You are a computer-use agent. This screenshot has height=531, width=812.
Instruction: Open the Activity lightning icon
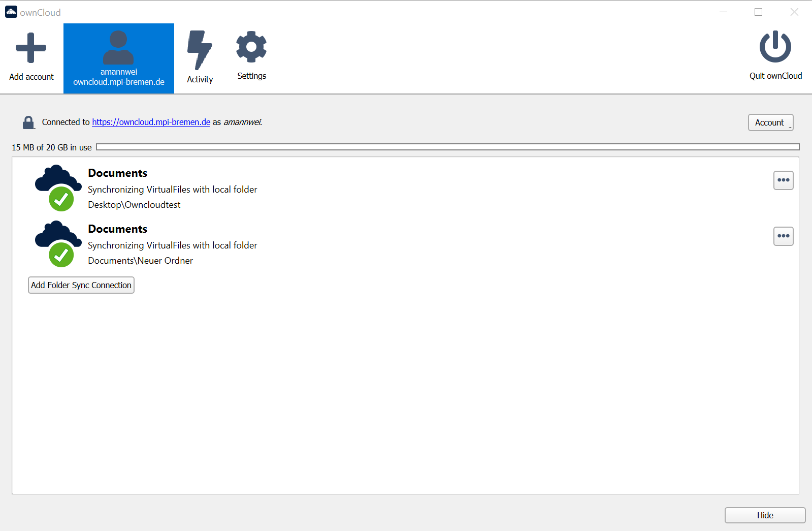200,50
